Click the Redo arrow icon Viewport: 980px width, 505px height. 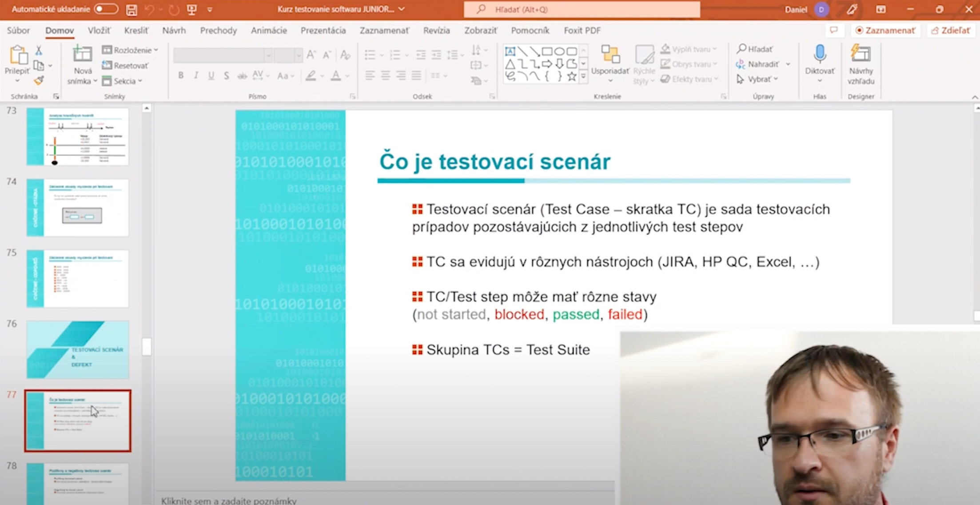coord(174,9)
